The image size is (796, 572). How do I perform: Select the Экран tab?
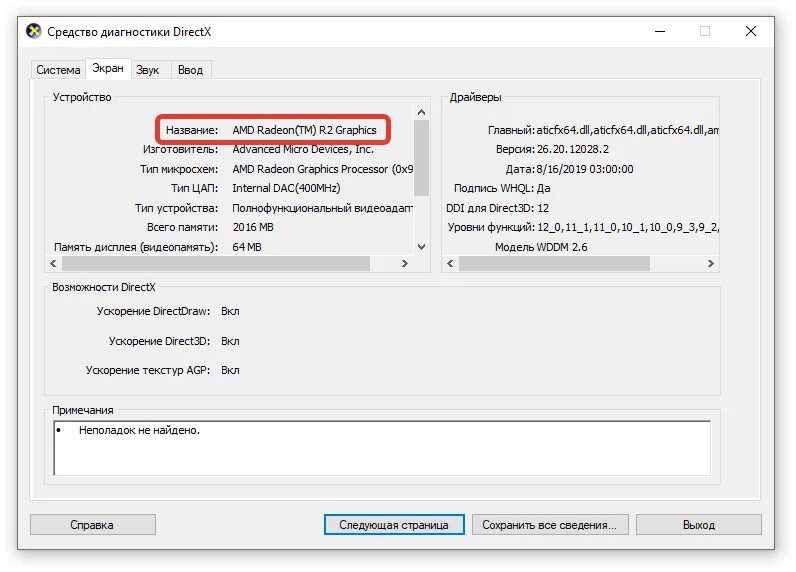[108, 68]
